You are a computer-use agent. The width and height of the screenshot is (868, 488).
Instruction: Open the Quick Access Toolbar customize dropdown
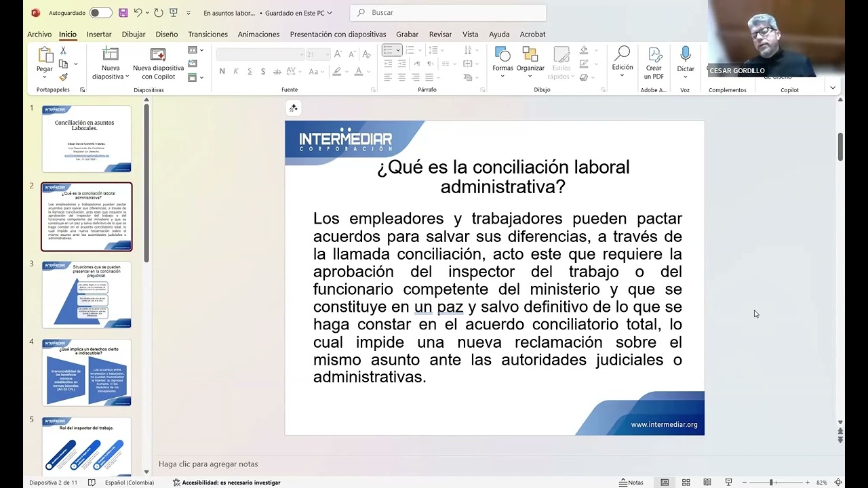click(188, 13)
